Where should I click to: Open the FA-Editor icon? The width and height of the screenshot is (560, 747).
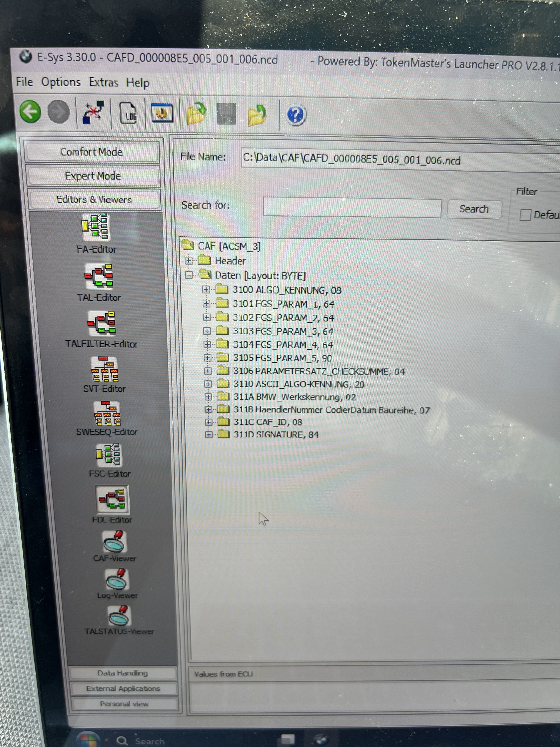click(96, 227)
